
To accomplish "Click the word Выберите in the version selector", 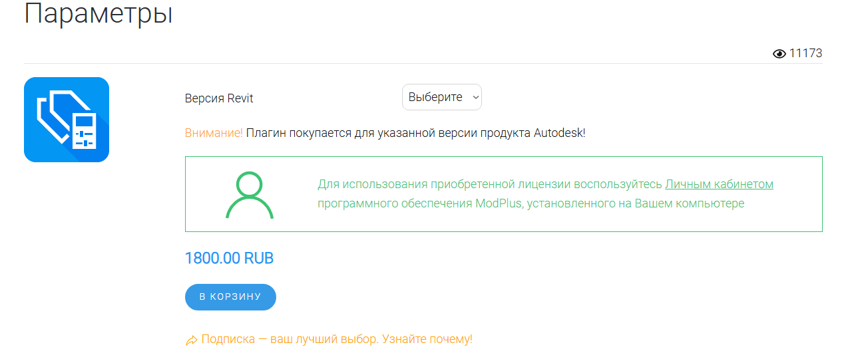I will point(435,97).
